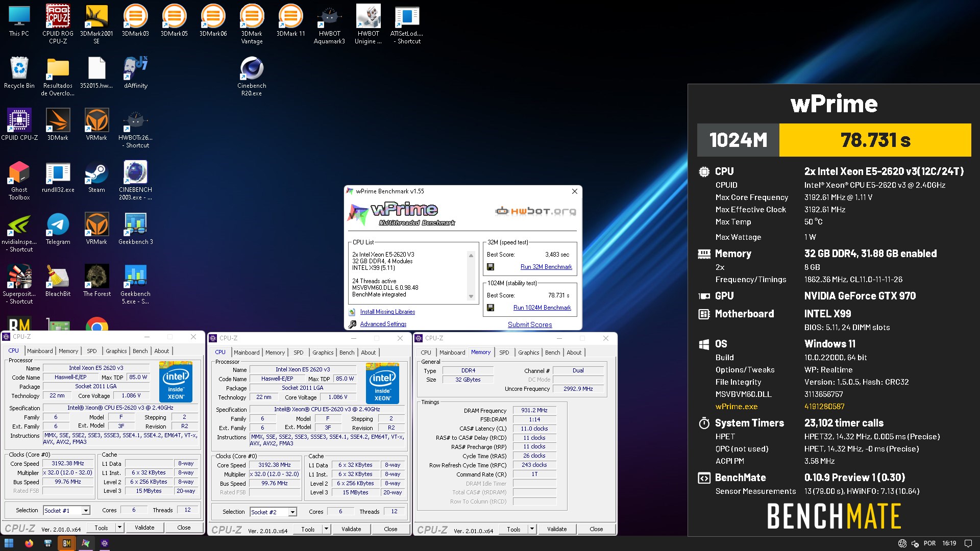Image resolution: width=980 pixels, height=551 pixels.
Task: Open BleachBit desktop icon
Action: (58, 281)
